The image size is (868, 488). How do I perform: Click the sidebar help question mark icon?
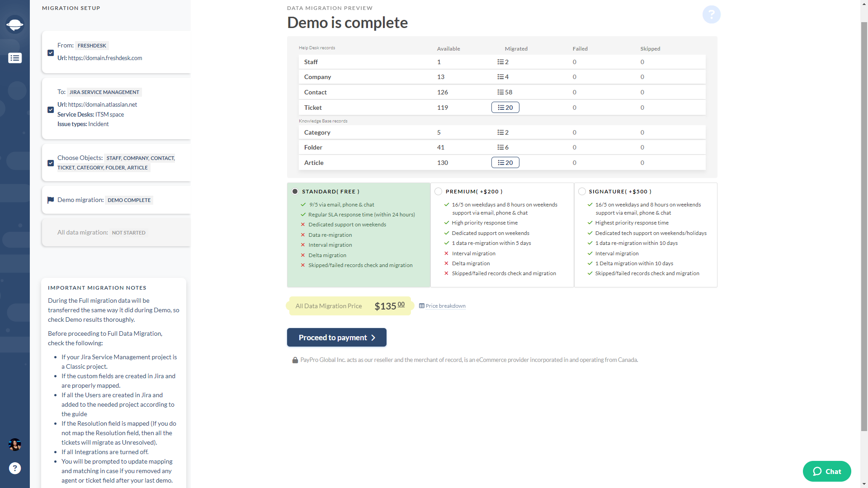tap(15, 468)
